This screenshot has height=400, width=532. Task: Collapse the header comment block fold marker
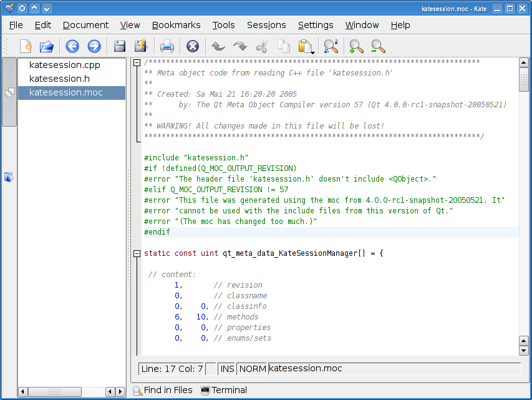pyautogui.click(x=137, y=62)
